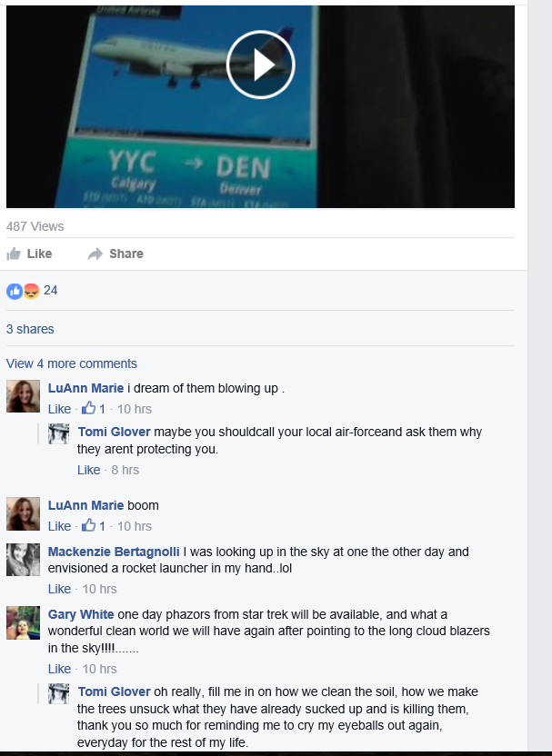This screenshot has width=552, height=756.
Task: Like LuAnn Marie's 'boom' comment
Action: (x=59, y=526)
